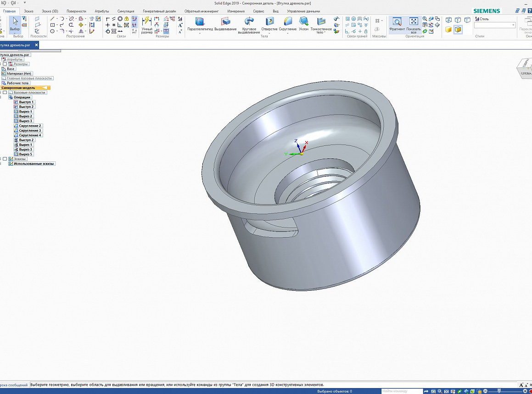Toggle Базовые плоскости visibility checkbox

click(x=5, y=93)
